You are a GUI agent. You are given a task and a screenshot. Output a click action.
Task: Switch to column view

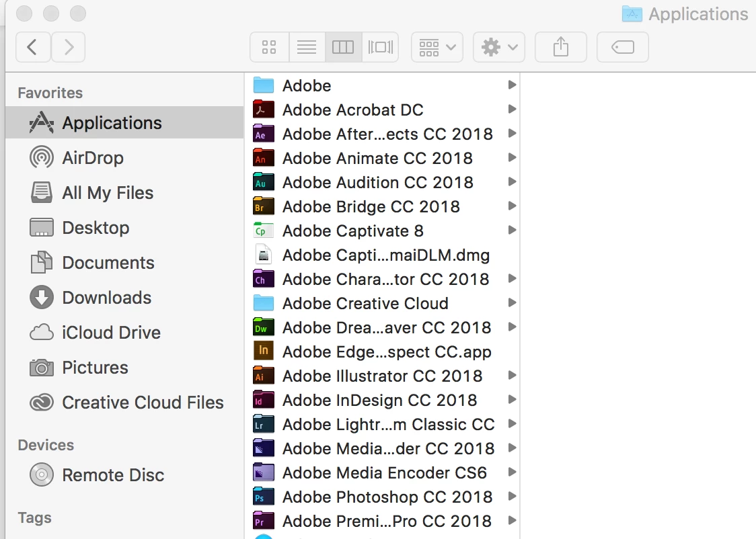pos(343,47)
